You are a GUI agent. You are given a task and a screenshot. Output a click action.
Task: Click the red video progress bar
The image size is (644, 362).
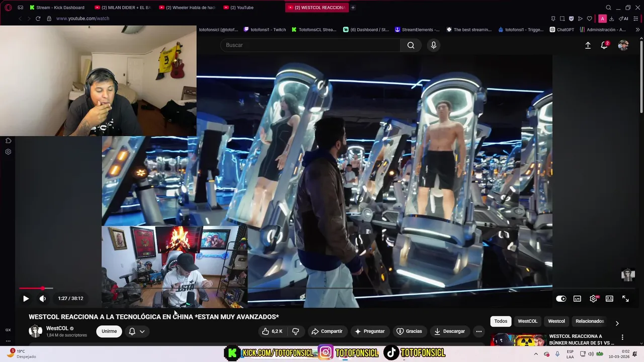tap(31, 289)
